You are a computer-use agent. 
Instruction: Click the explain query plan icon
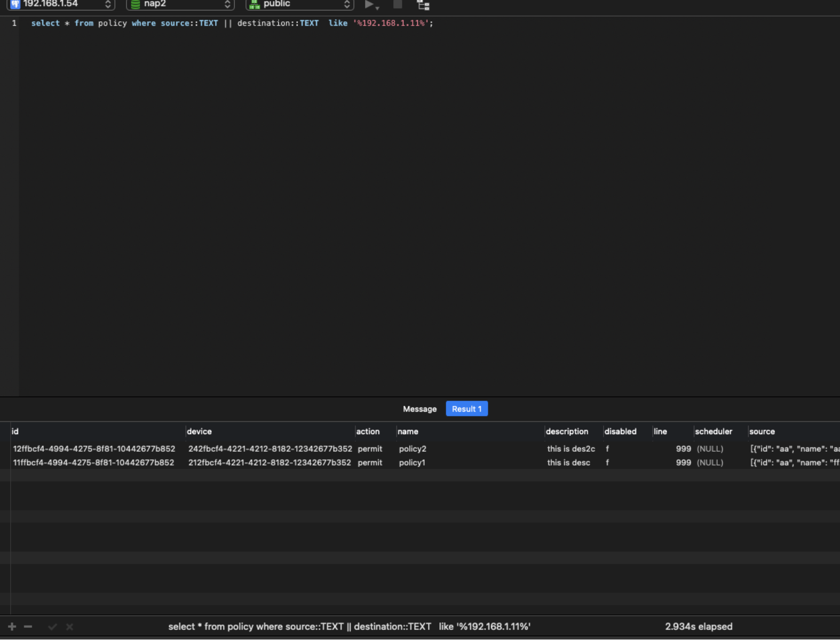click(x=423, y=5)
